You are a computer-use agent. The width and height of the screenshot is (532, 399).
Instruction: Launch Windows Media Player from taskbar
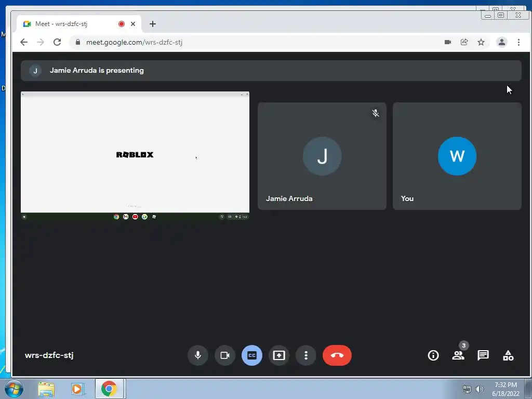pos(77,389)
